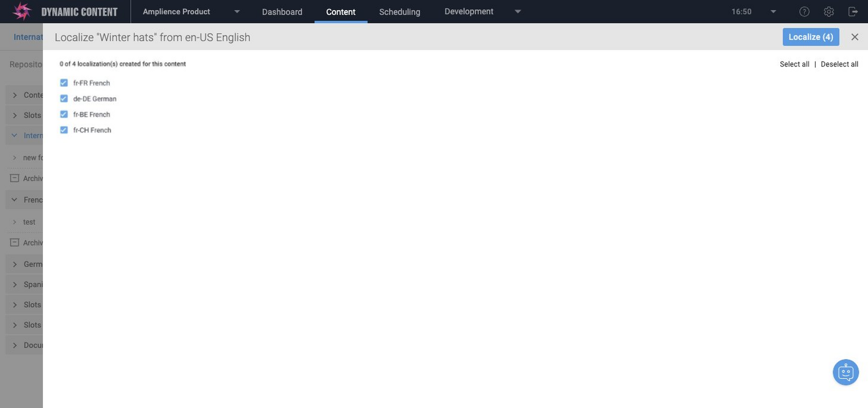
Task: Expand the Germ... repository chevron
Action: (x=14, y=264)
